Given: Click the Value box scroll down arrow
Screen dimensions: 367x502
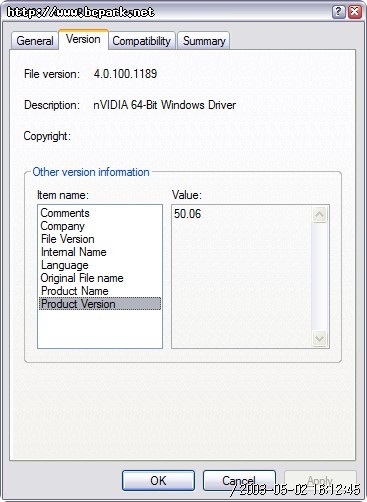Looking at the screenshot, I should 320,339.
